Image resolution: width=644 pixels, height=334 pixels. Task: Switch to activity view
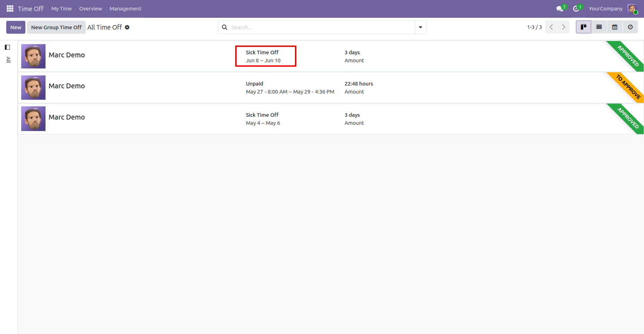click(630, 27)
